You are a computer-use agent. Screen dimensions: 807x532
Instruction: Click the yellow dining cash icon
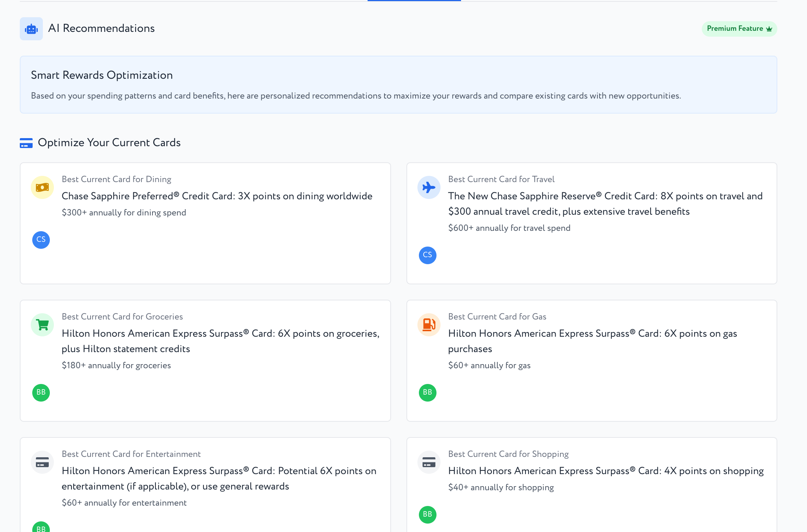pyautogui.click(x=42, y=188)
